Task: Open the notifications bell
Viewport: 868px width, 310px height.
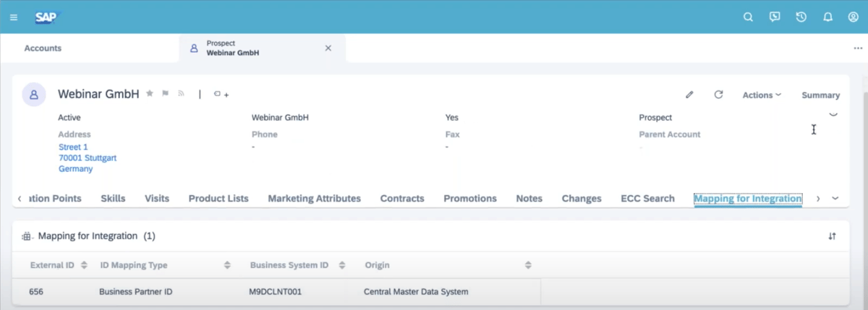Action: (x=827, y=17)
